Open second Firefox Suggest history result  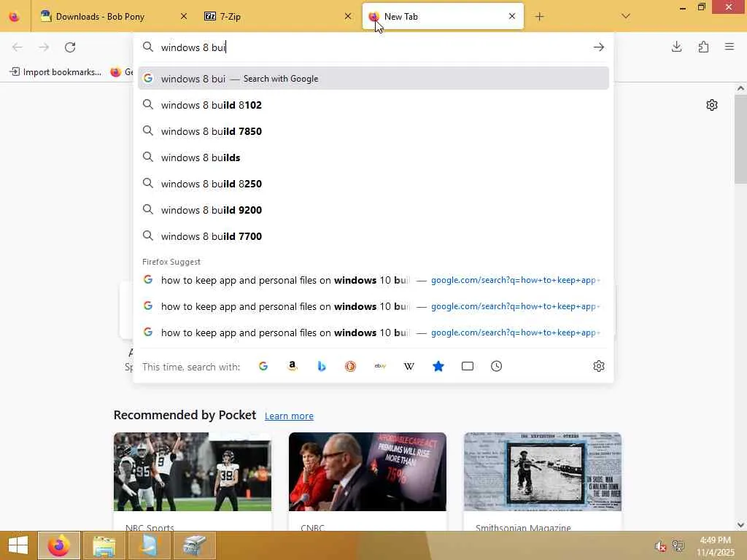[x=373, y=306]
